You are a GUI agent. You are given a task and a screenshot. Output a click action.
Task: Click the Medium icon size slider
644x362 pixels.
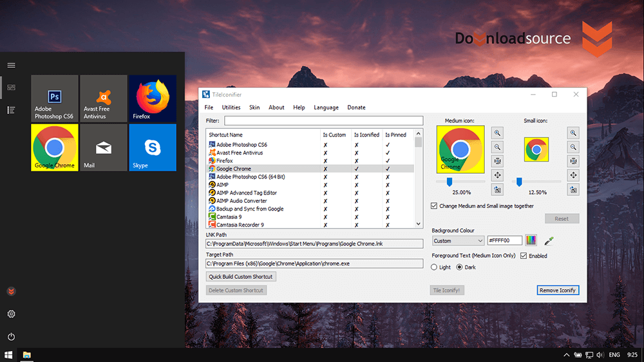(x=450, y=182)
